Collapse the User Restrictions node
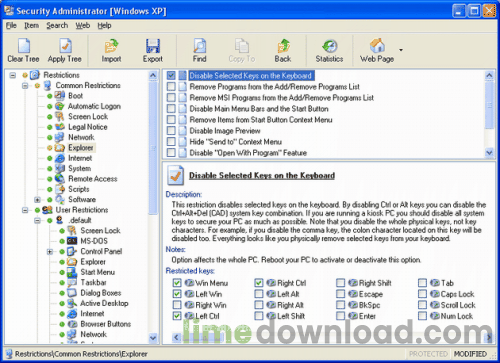The image size is (500, 363). click(x=25, y=210)
